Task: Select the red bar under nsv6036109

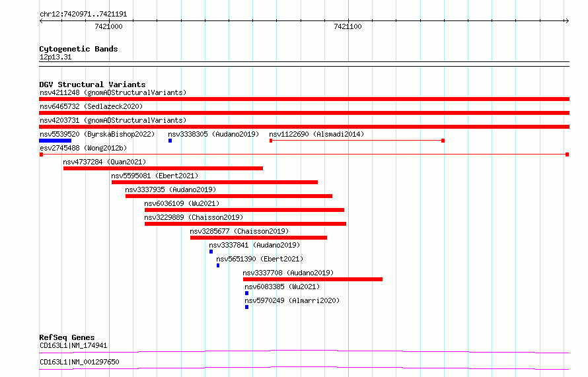Action: 244,210
